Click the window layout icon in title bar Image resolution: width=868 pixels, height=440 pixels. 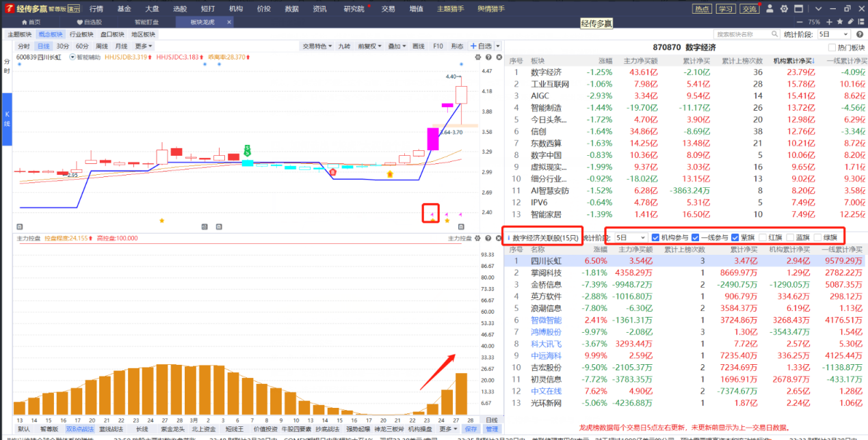coord(799,9)
